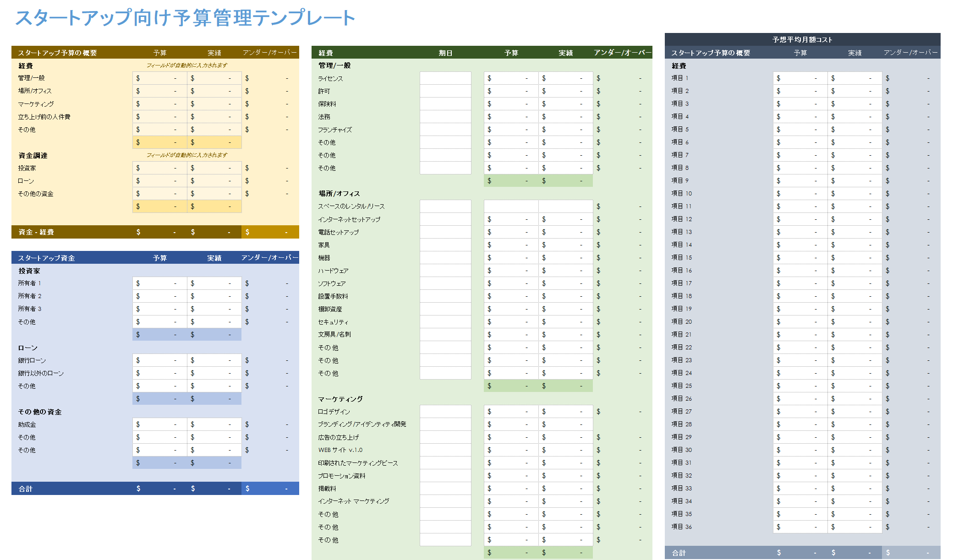Click the 合計 label in the gray table
The width and height of the screenshot is (953, 560).
679,553
